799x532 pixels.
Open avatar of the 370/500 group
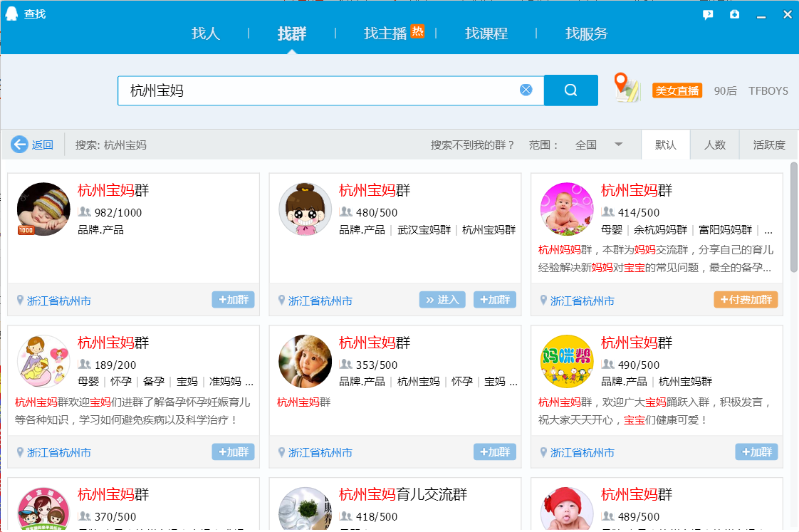43,508
